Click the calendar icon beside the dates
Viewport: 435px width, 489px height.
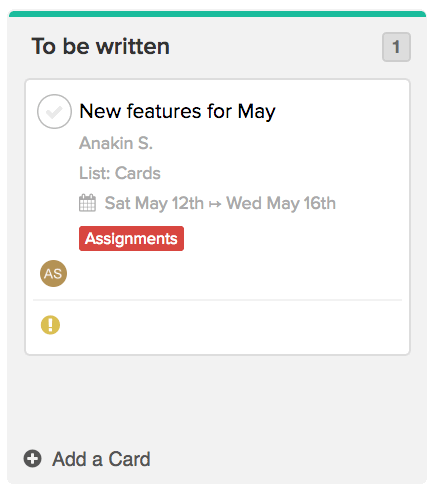tap(87, 203)
